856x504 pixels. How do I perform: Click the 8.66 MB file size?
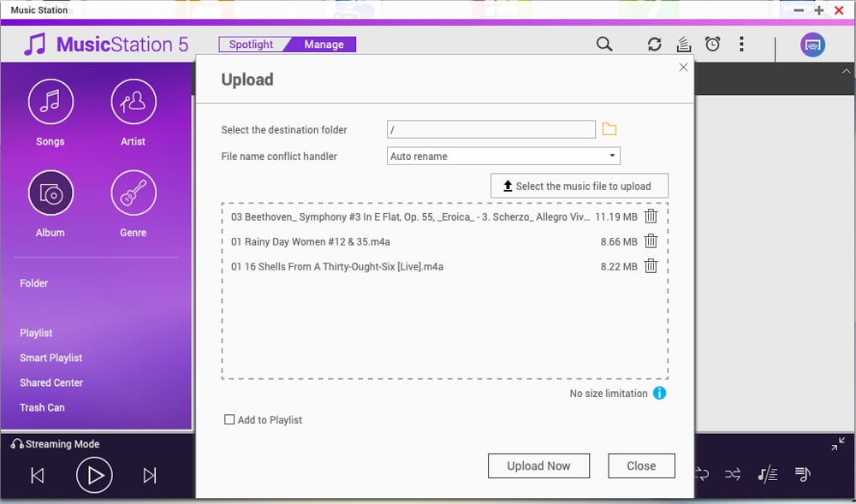click(x=619, y=241)
